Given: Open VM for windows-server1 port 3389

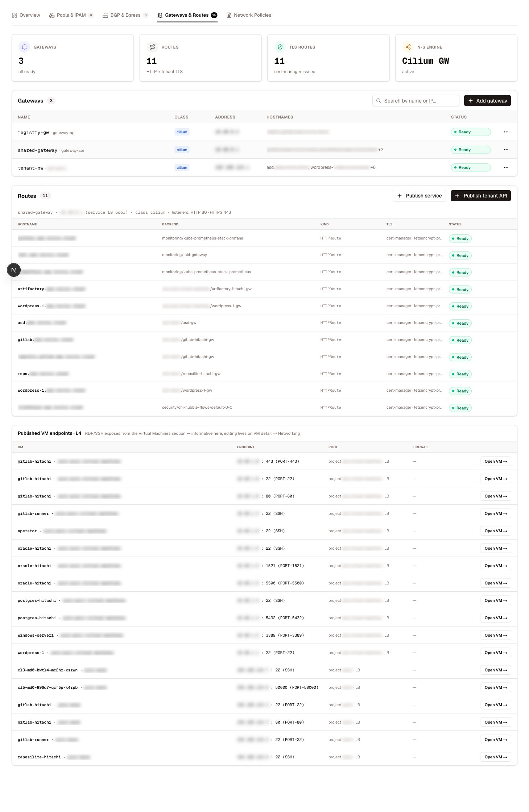Looking at the screenshot, I should point(496,635).
